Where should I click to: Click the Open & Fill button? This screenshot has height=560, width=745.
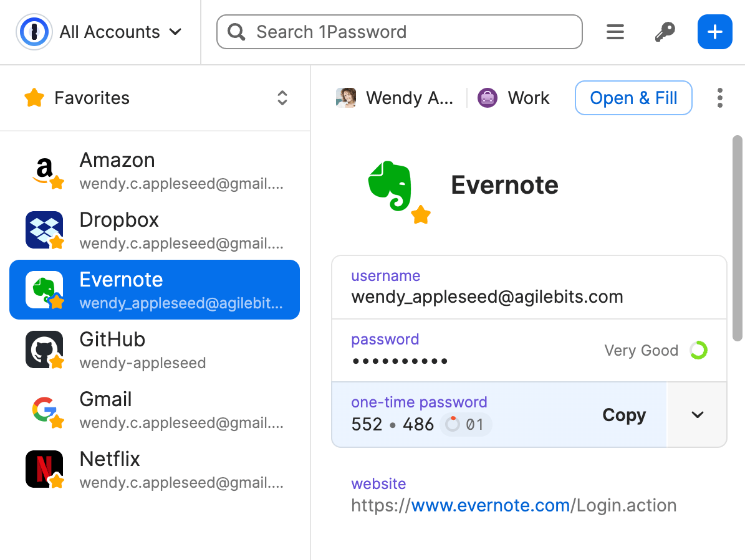pos(633,98)
